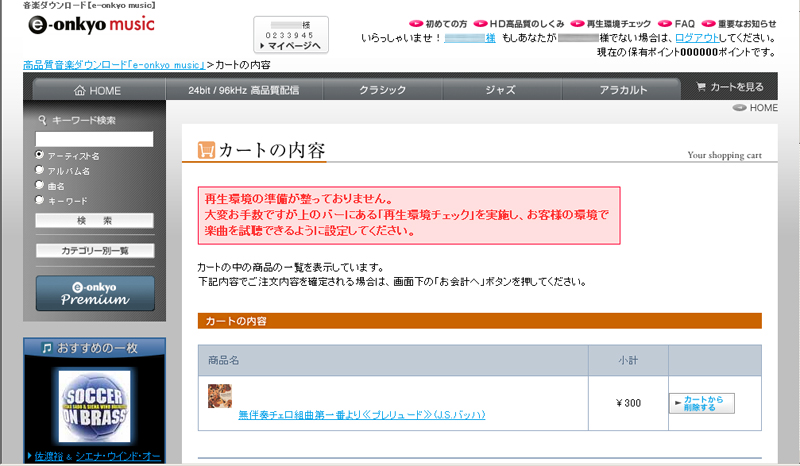Click the cart icon beside カートを見る
Viewport: 800px width, 466px height.
coord(701,87)
